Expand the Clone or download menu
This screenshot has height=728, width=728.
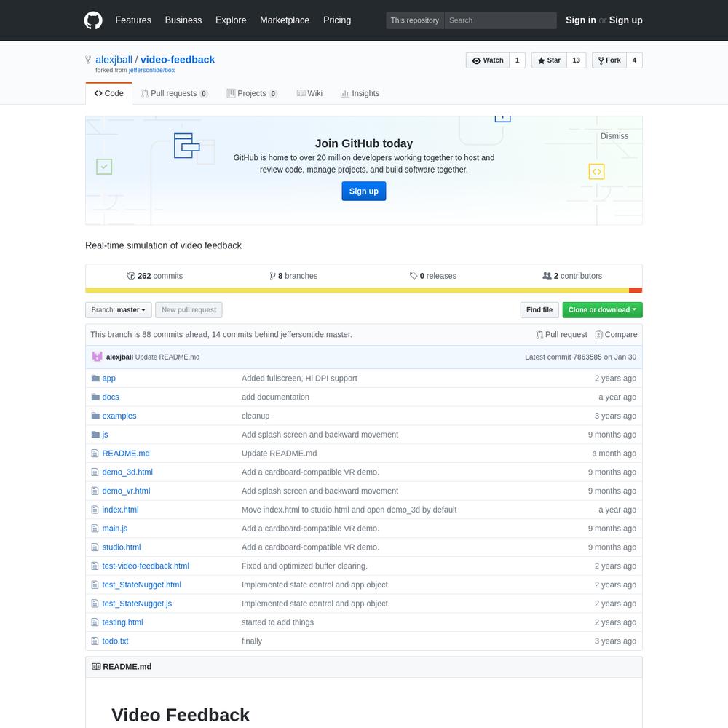[x=602, y=309]
